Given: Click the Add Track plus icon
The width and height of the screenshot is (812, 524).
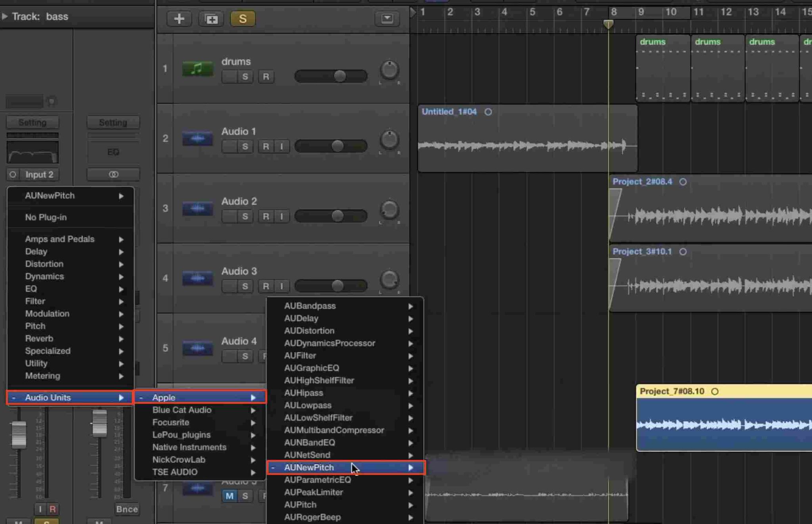Looking at the screenshot, I should pyautogui.click(x=180, y=18).
